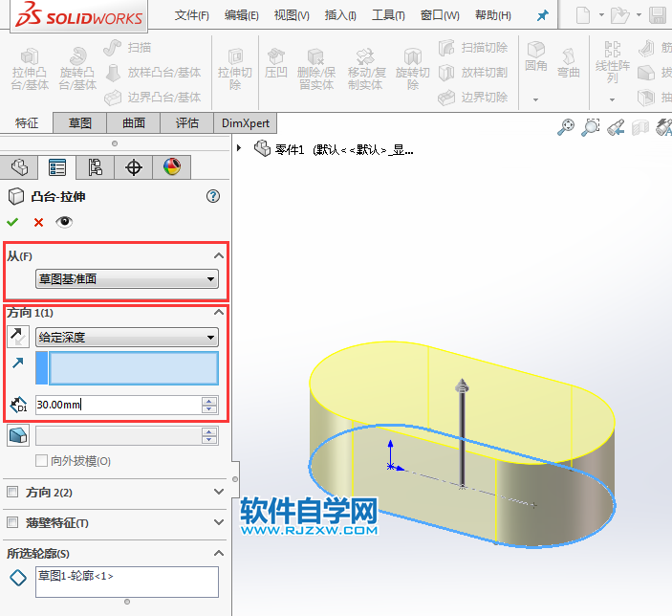Open the PropertyManager tab icon
The image size is (672, 616).
click(x=57, y=167)
